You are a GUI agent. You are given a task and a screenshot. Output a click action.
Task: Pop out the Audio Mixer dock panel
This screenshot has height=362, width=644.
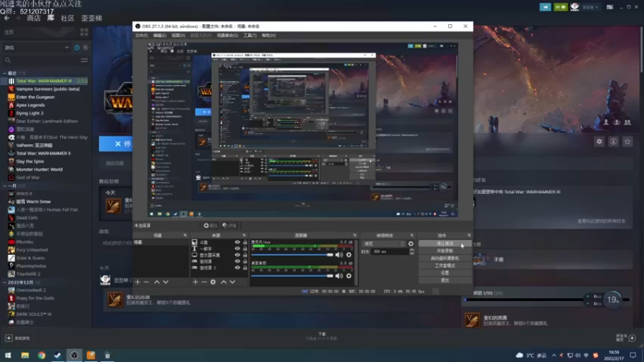tap(355, 236)
